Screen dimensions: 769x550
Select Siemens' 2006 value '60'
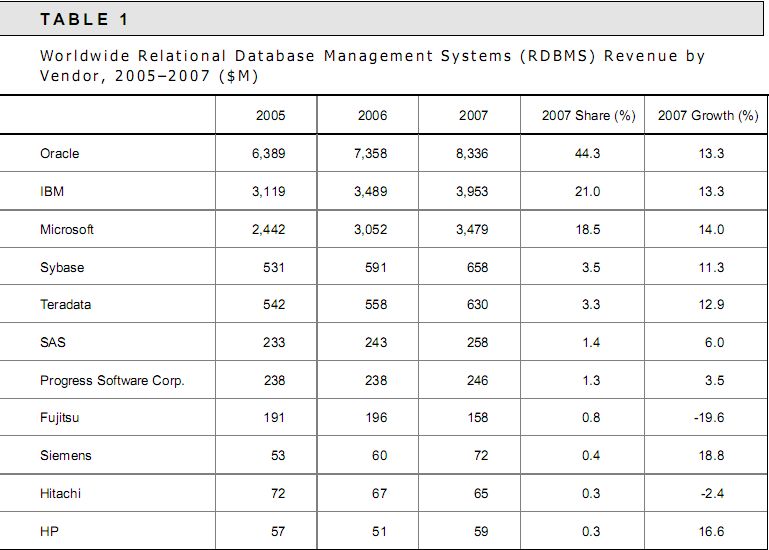(380, 455)
